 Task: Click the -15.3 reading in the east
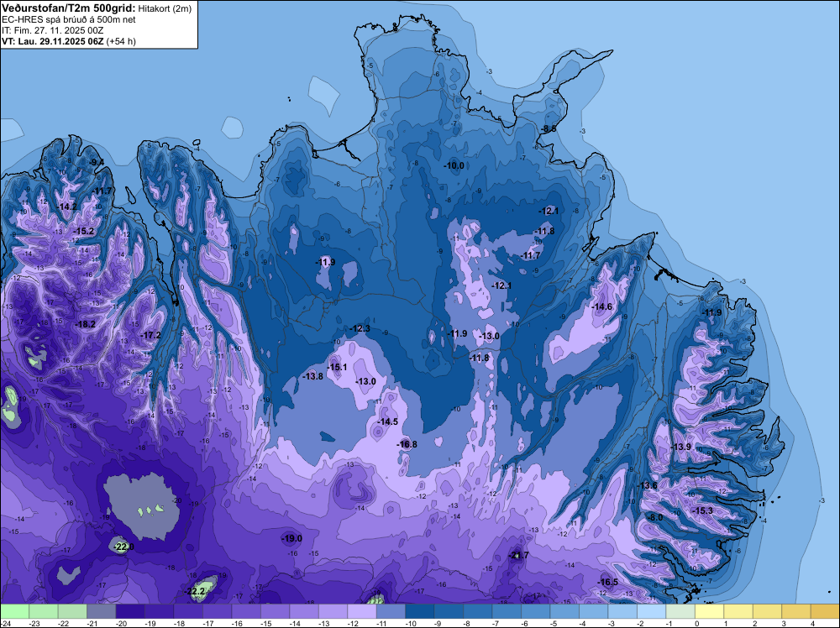coord(702,510)
